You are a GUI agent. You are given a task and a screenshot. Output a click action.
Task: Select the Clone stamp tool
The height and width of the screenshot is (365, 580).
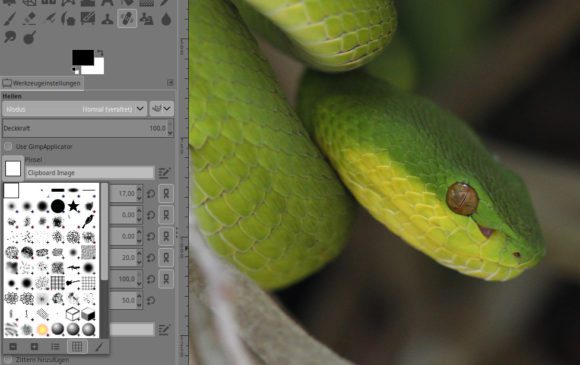pos(107,19)
